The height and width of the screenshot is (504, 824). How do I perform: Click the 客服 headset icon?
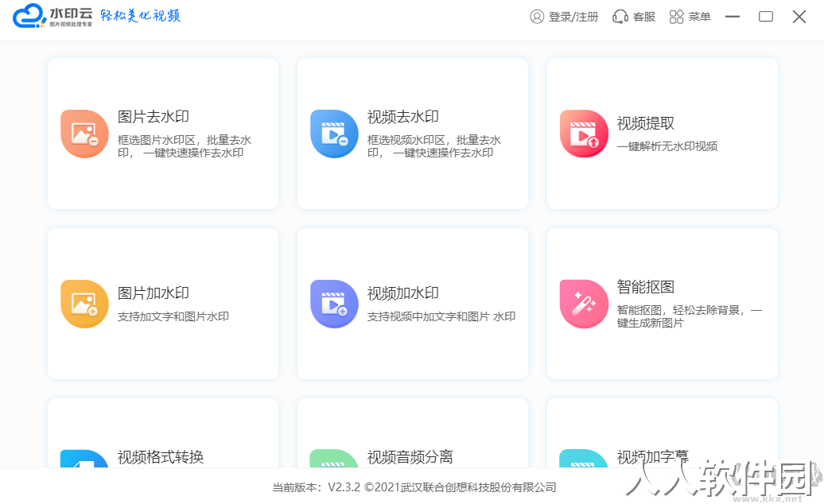tap(620, 17)
